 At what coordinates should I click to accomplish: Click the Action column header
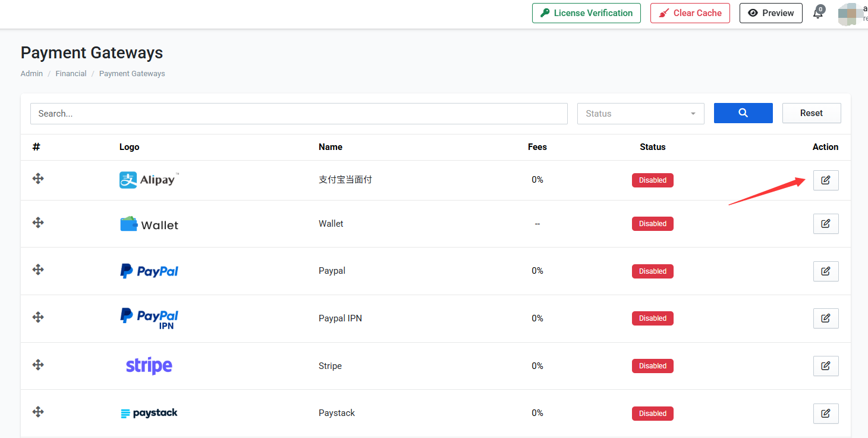tap(826, 147)
